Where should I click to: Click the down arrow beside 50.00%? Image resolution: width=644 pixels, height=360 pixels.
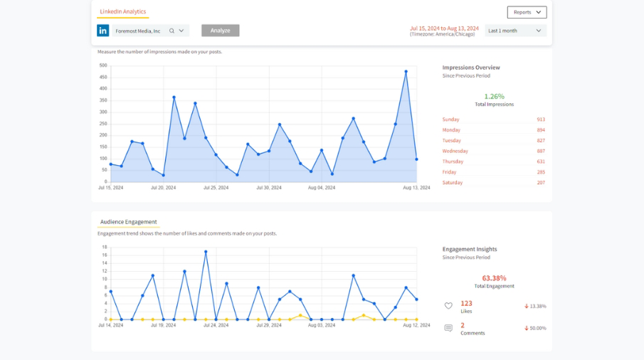pos(527,328)
